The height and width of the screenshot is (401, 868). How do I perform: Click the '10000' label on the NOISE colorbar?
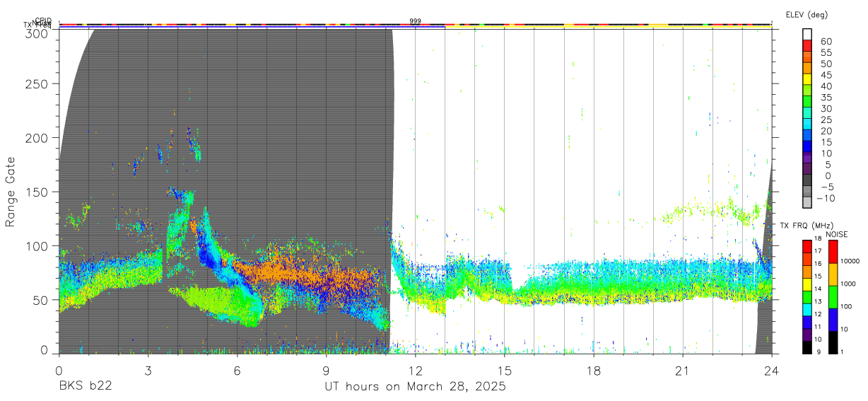tap(851, 261)
